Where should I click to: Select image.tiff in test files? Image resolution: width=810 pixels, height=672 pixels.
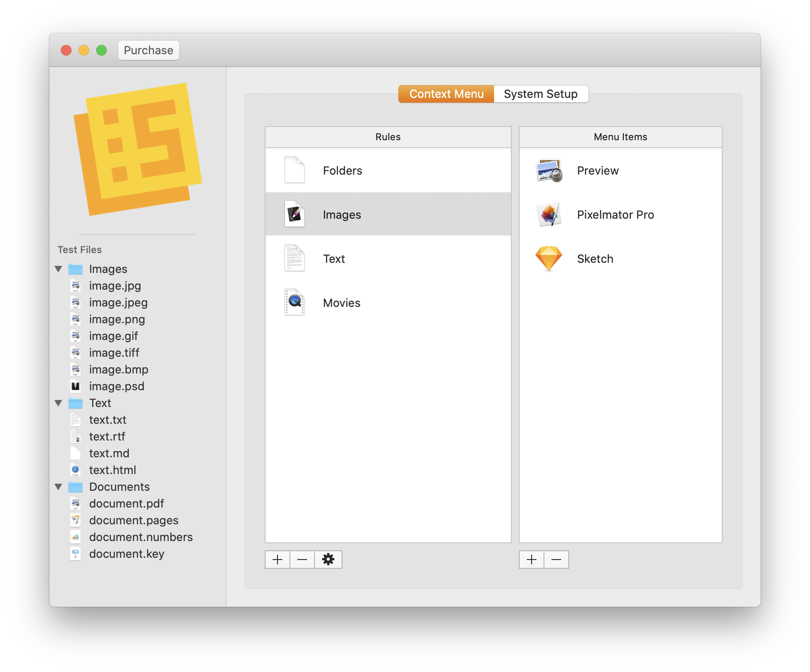pos(114,353)
